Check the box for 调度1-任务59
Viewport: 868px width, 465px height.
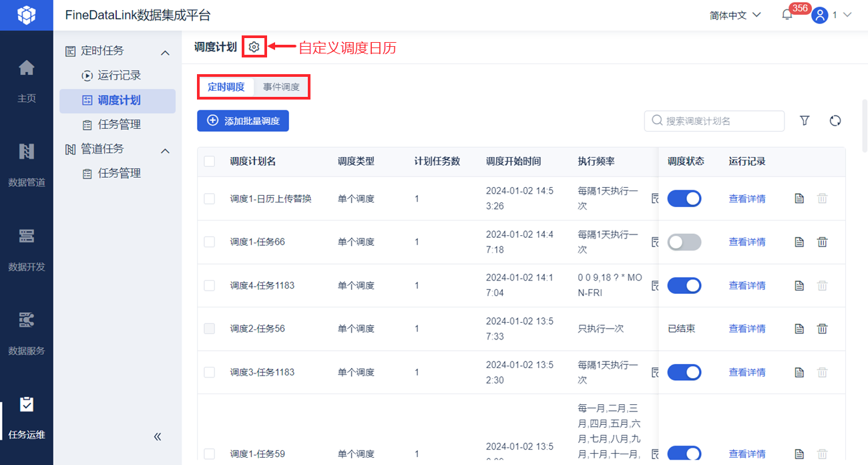point(210,454)
